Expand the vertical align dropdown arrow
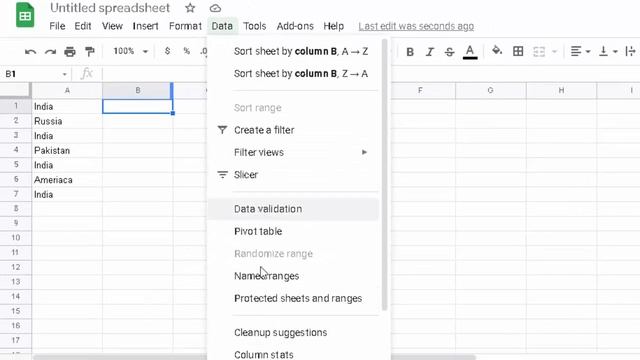640x360 pixels. pos(615,52)
